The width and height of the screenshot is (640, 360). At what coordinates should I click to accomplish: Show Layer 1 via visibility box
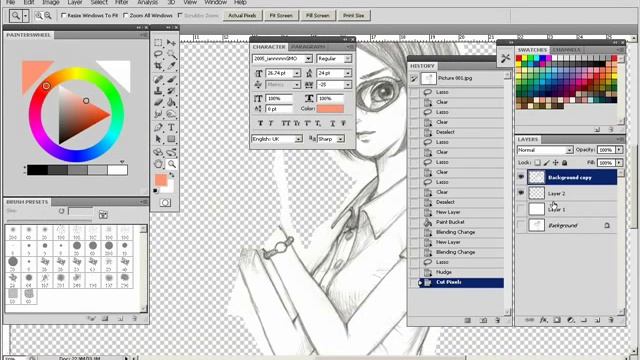pos(521,209)
